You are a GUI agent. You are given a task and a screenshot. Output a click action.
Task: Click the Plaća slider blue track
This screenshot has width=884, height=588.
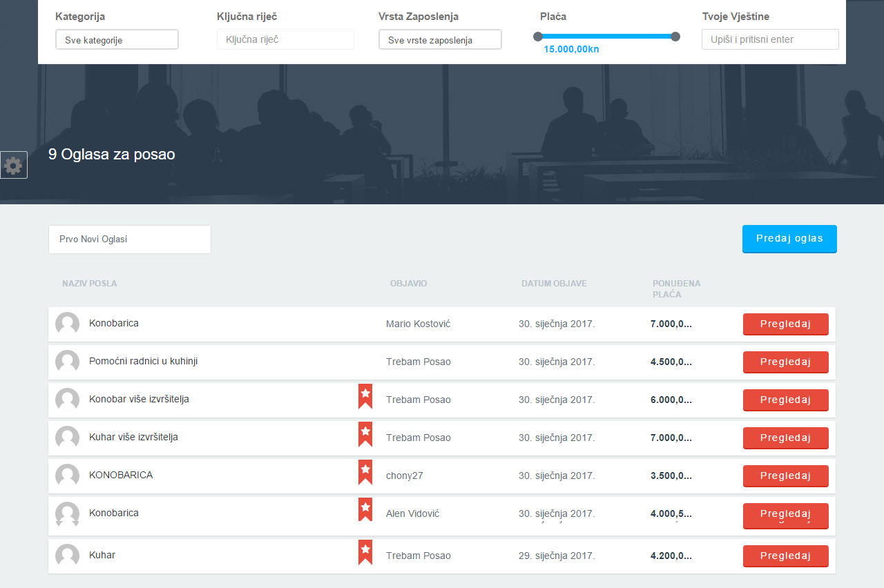pos(606,37)
